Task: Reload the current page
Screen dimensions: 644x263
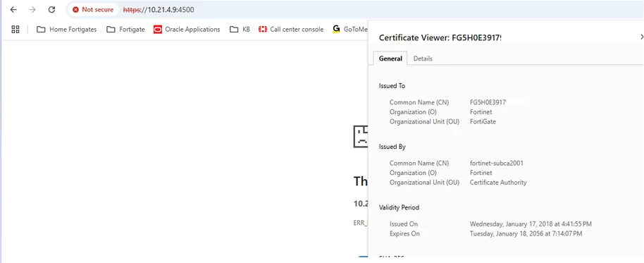Action: coord(51,9)
